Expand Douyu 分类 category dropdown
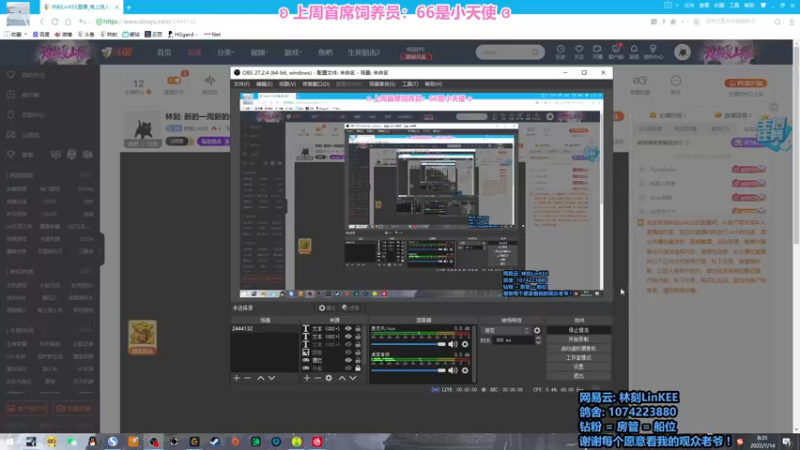800x450 pixels. tap(226, 53)
